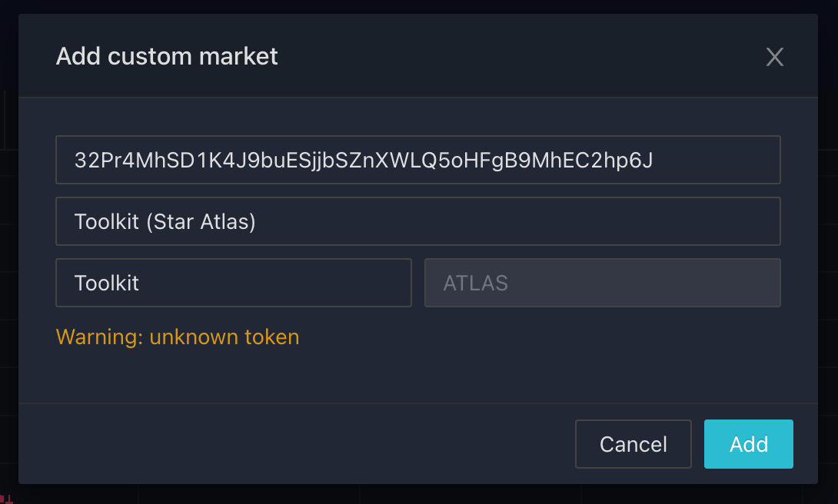The image size is (838, 504).
Task: Click the word 'Warning:' in orange text
Action: (99, 337)
